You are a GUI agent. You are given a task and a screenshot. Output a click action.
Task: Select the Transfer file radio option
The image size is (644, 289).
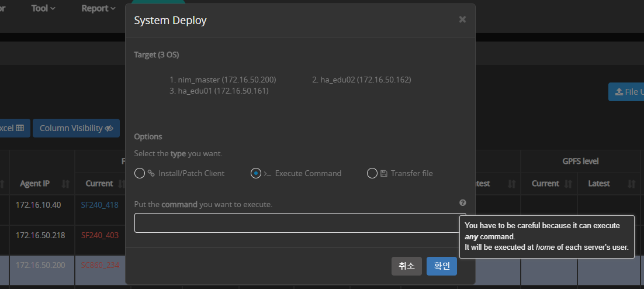[372, 173]
